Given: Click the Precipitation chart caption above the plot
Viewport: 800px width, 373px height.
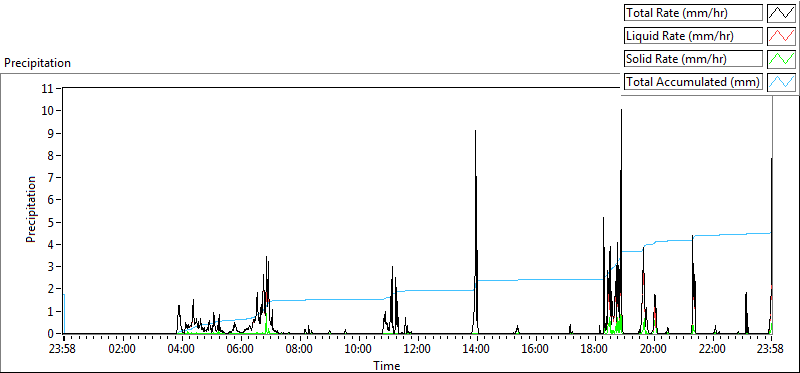Looking at the screenshot, I should point(37,63).
